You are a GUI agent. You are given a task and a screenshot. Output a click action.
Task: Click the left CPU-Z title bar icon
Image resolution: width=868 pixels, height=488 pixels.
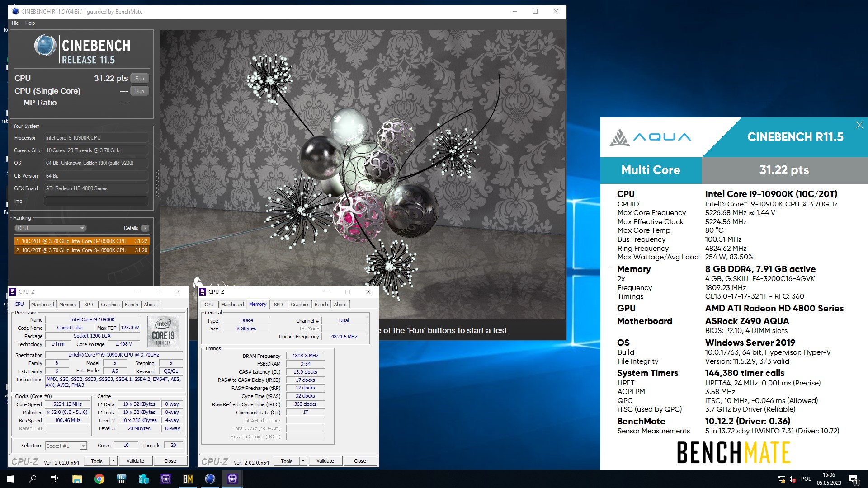[x=13, y=292]
